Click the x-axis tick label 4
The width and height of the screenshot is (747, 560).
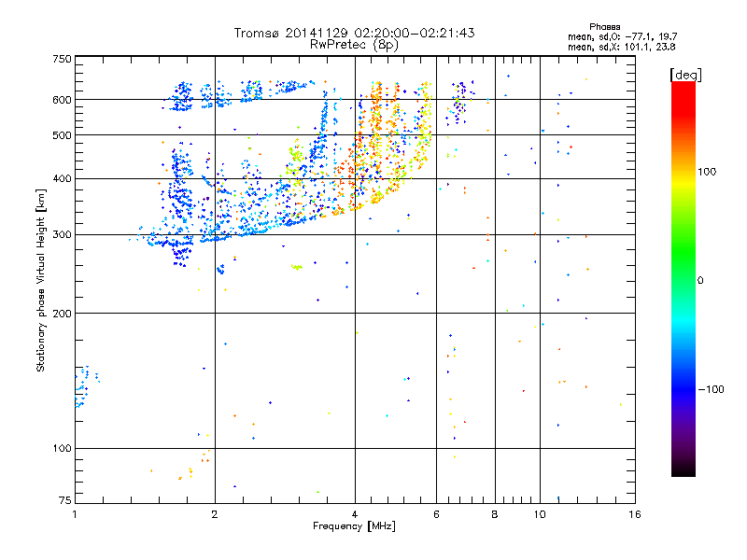(355, 514)
